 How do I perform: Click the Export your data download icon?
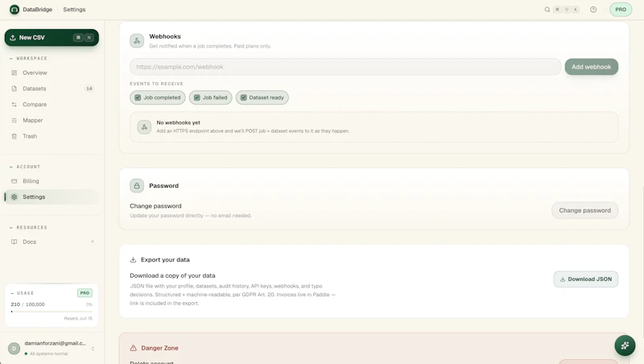[133, 259]
